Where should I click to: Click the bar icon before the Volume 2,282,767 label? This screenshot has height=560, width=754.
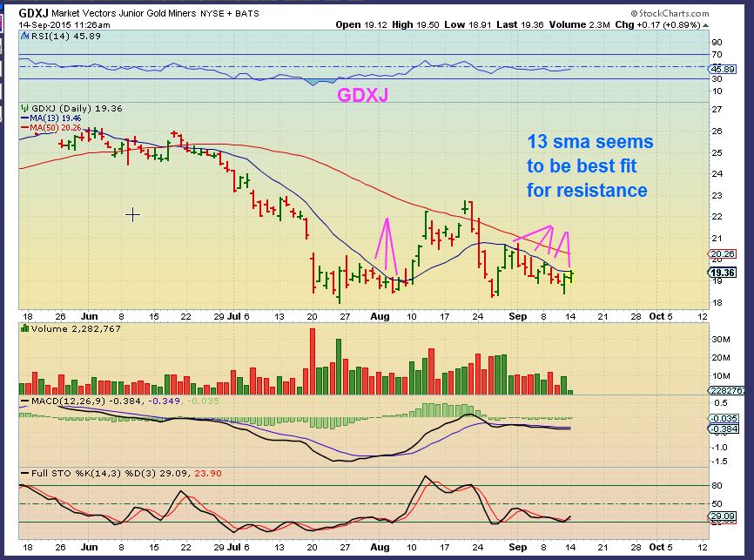pos(25,328)
